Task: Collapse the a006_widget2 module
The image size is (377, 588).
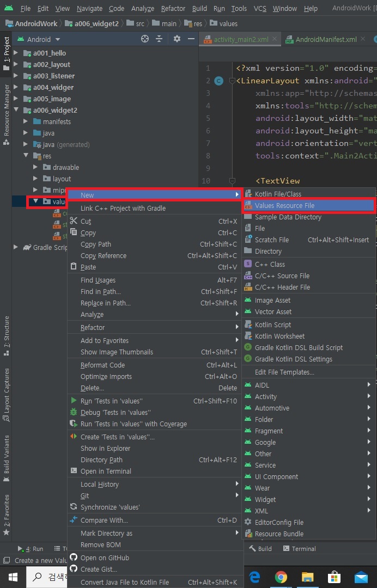Action: [16, 110]
